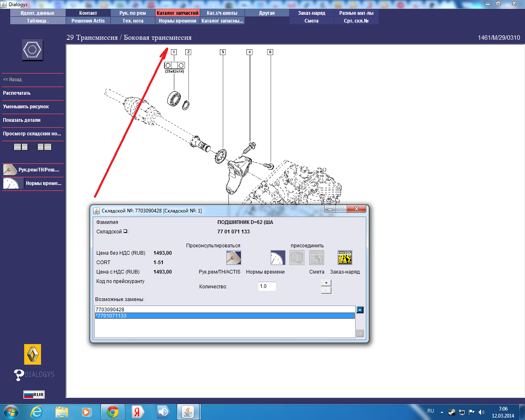525x420 pixels.
Task: Click Просмотр складских но...
Action: pyautogui.click(x=33, y=134)
